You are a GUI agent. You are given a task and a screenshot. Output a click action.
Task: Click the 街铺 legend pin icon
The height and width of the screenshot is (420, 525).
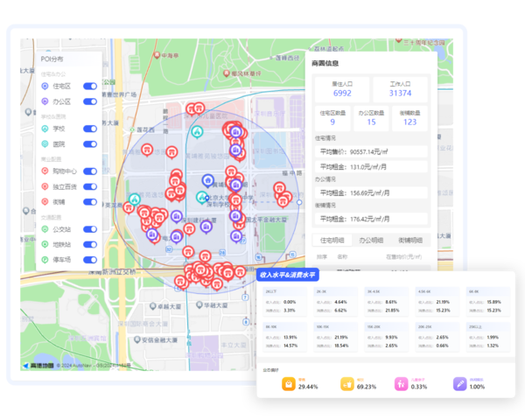click(45, 202)
